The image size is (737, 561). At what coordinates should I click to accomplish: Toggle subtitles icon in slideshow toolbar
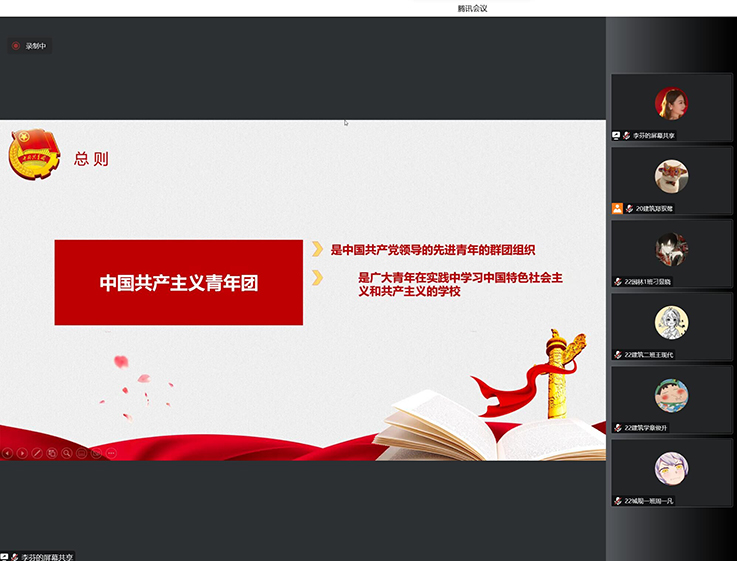point(81,453)
